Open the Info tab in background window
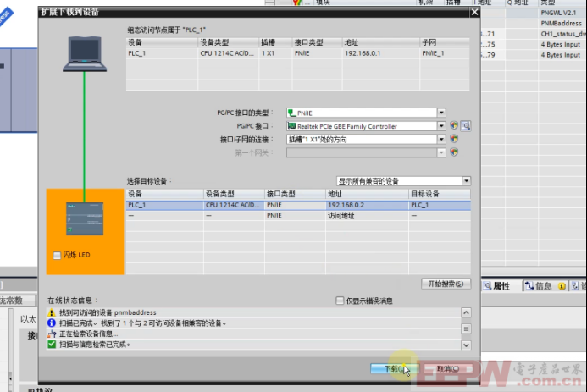The image size is (587, 392). click(545, 286)
